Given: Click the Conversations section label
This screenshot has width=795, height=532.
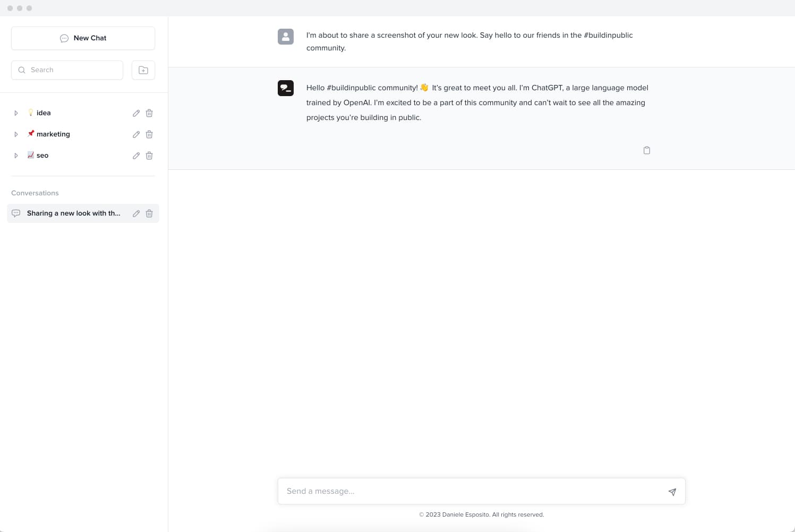Looking at the screenshot, I should [35, 193].
